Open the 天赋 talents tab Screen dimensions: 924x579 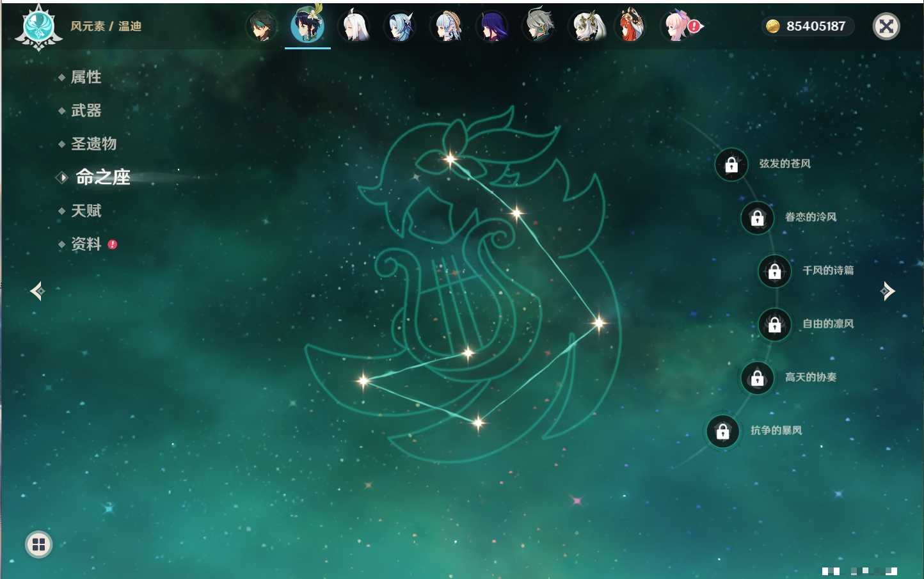click(x=86, y=210)
